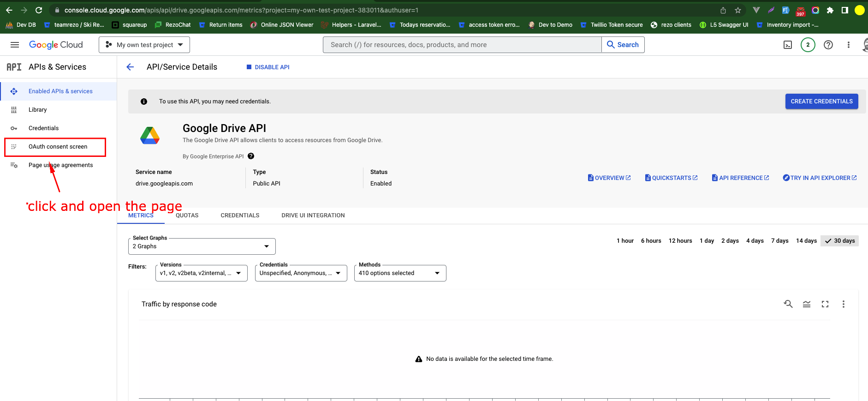Viewport: 868px width, 401px height.
Task: Toggle the chart legend icon
Action: coord(807,304)
